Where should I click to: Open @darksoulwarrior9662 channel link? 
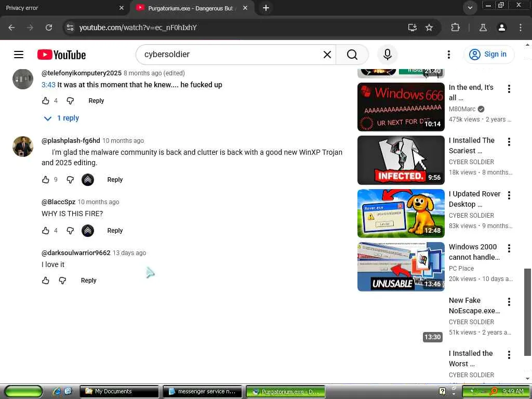(x=76, y=253)
